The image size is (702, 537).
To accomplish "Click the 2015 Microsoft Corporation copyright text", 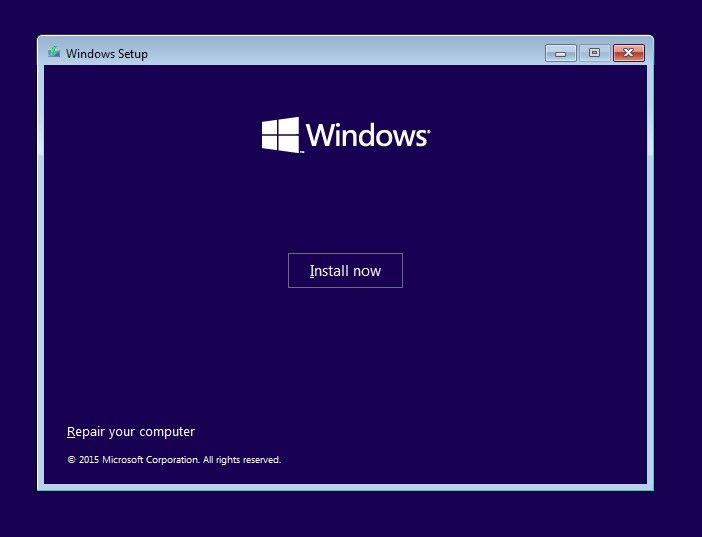I will pos(174,460).
